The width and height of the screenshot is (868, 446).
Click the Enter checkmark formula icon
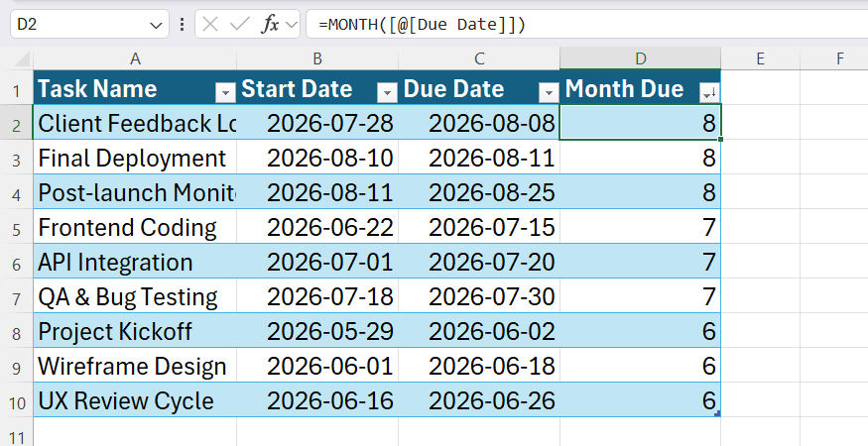(240, 25)
